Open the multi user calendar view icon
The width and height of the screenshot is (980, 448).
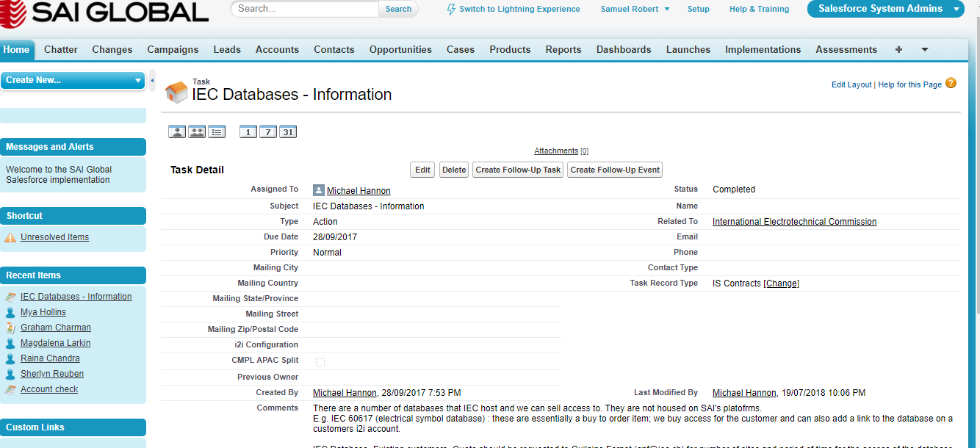tap(197, 132)
